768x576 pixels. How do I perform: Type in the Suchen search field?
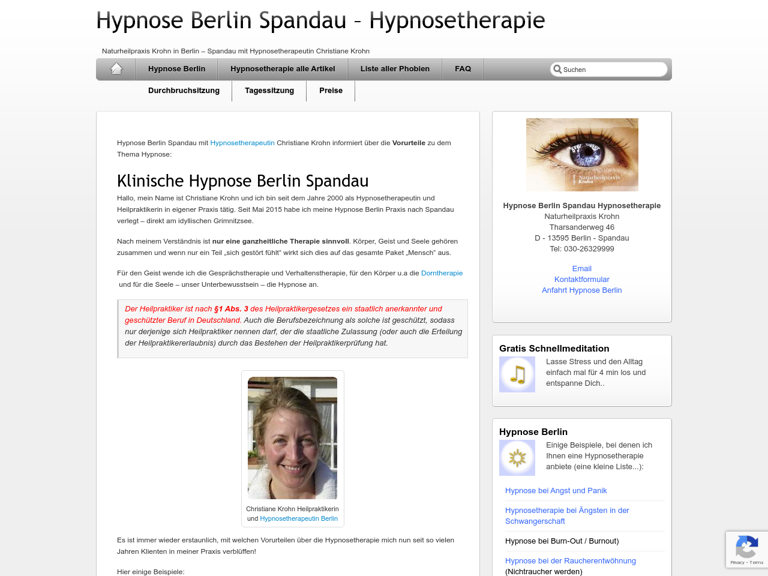(x=612, y=69)
